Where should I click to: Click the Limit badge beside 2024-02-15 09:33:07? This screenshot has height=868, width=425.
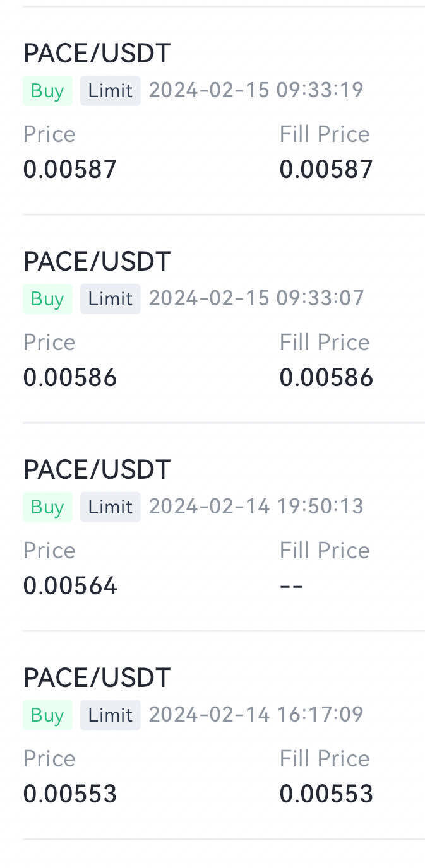(x=110, y=299)
